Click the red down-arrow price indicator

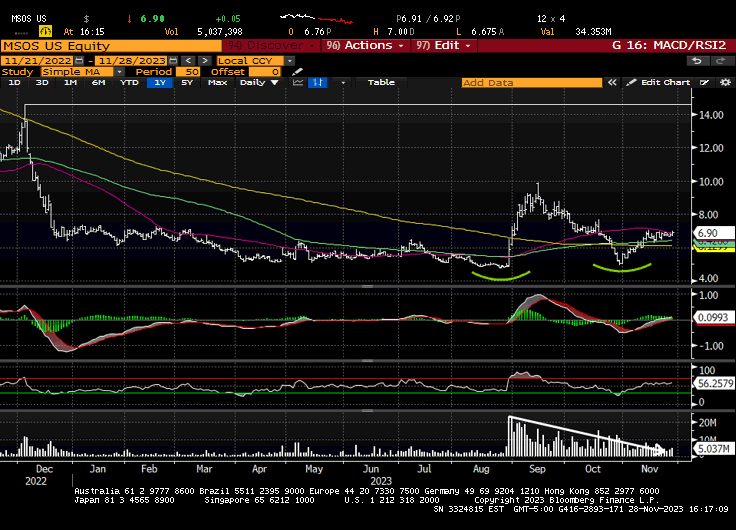pos(129,19)
